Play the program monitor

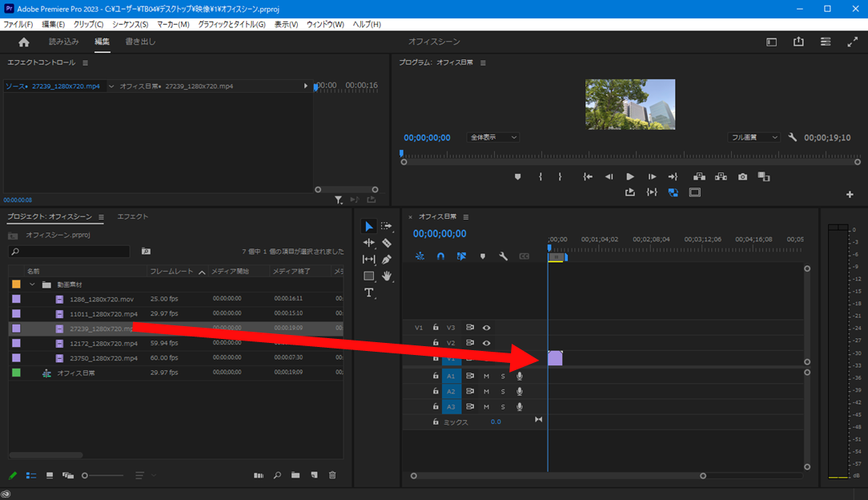[x=630, y=176]
